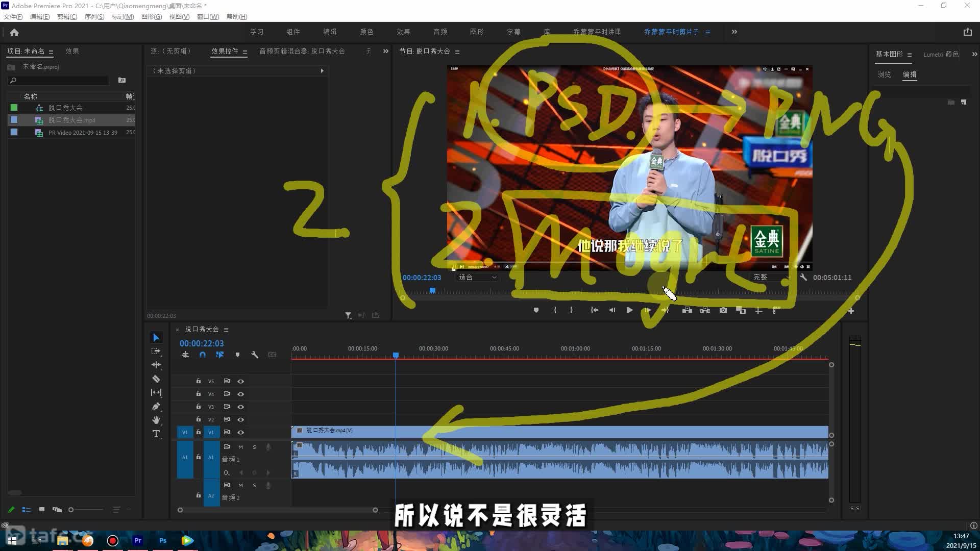Step back one frame in program monitor
This screenshot has height=551, width=980.
pyautogui.click(x=612, y=310)
